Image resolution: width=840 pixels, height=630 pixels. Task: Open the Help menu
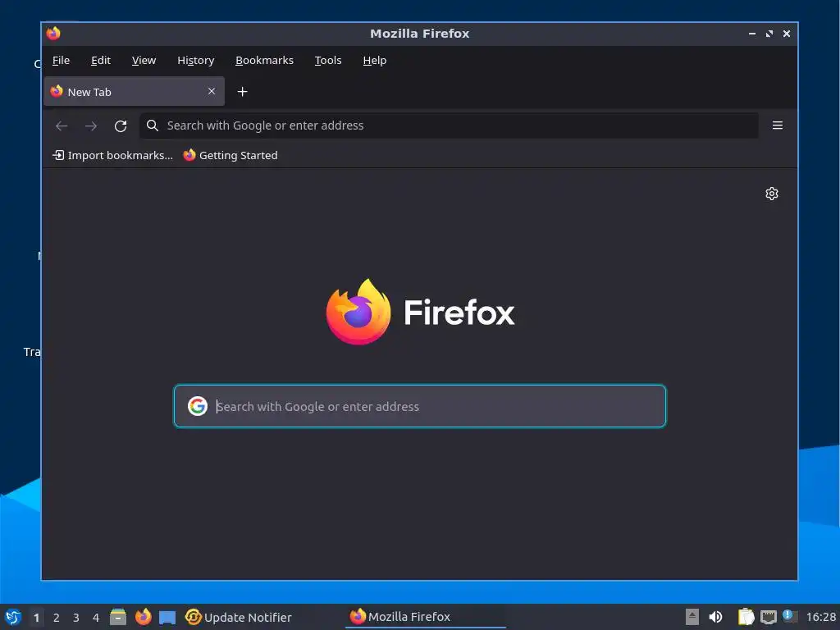(374, 61)
